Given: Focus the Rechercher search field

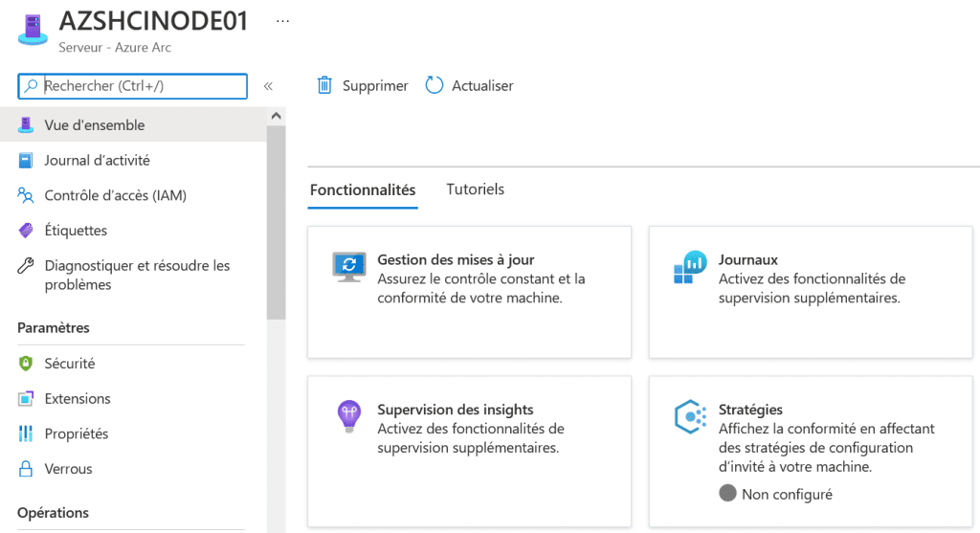Looking at the screenshot, I should (142, 86).
